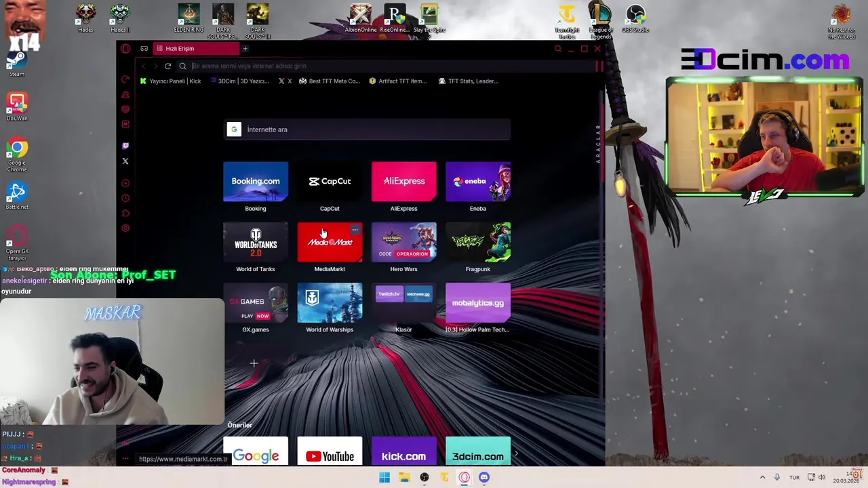Show hidden system tray icons
The height and width of the screenshot is (488, 868).
click(762, 478)
